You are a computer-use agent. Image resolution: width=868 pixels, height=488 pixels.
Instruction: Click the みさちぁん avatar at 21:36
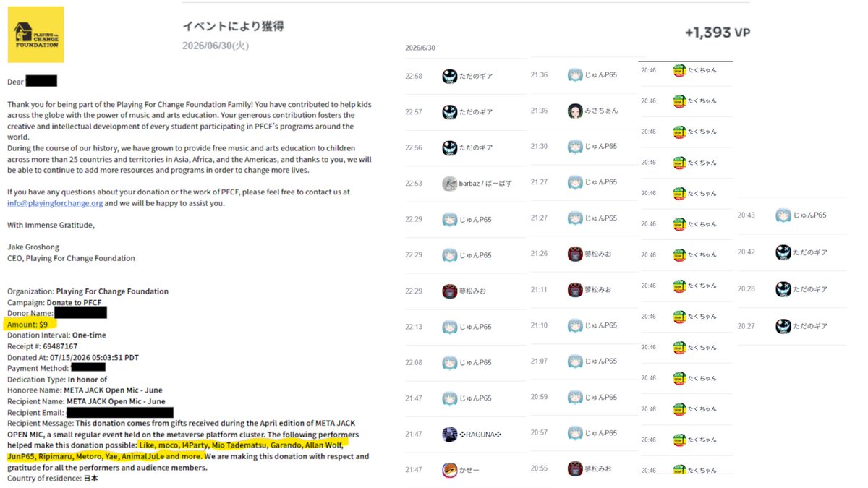click(x=575, y=111)
